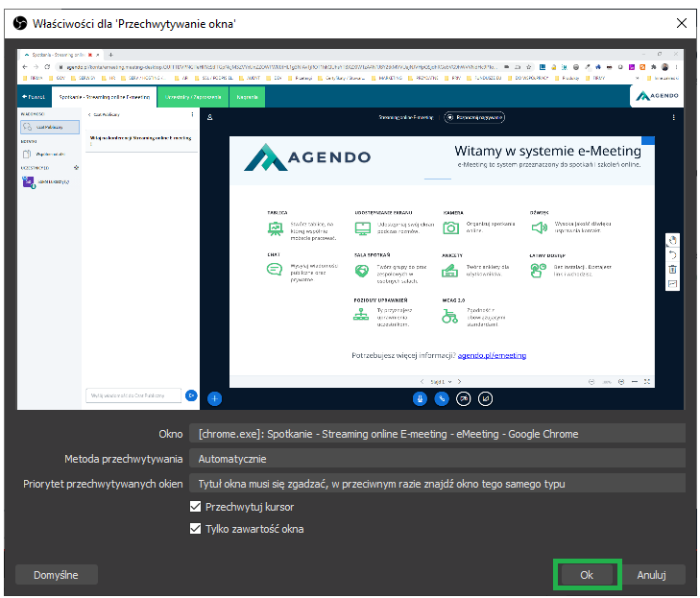Toggle the Tylko zawartość okna checkbox

(196, 529)
